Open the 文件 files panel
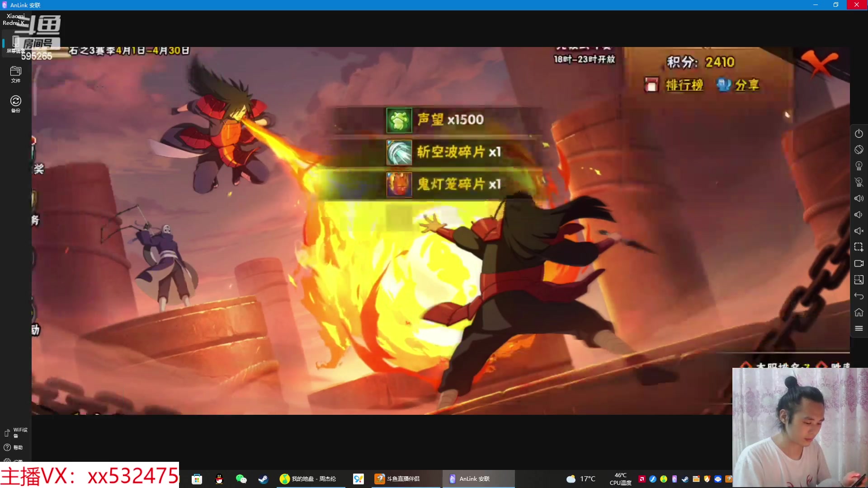This screenshot has height=488, width=868. [16, 75]
